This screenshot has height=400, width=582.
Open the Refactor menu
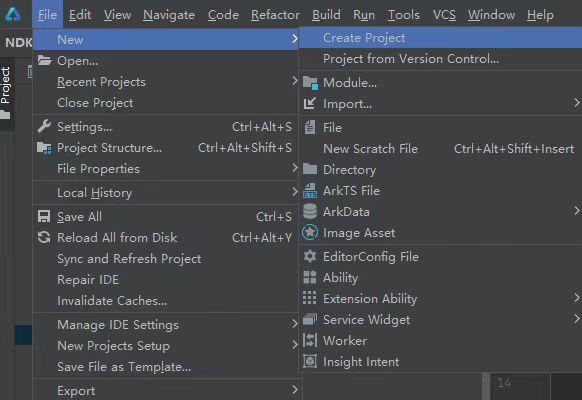(275, 15)
